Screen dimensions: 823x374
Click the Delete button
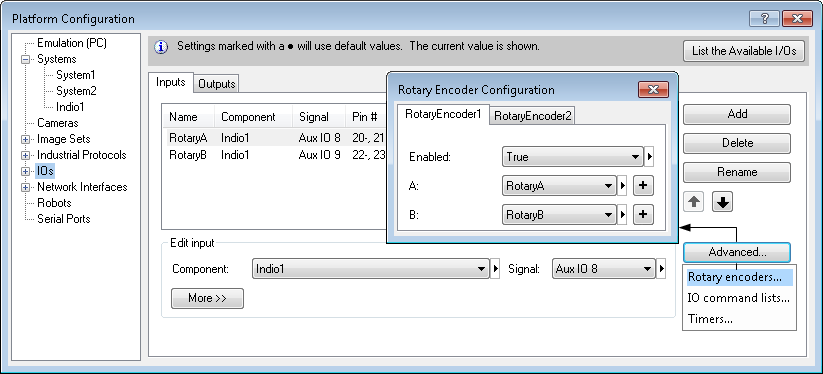tap(737, 143)
